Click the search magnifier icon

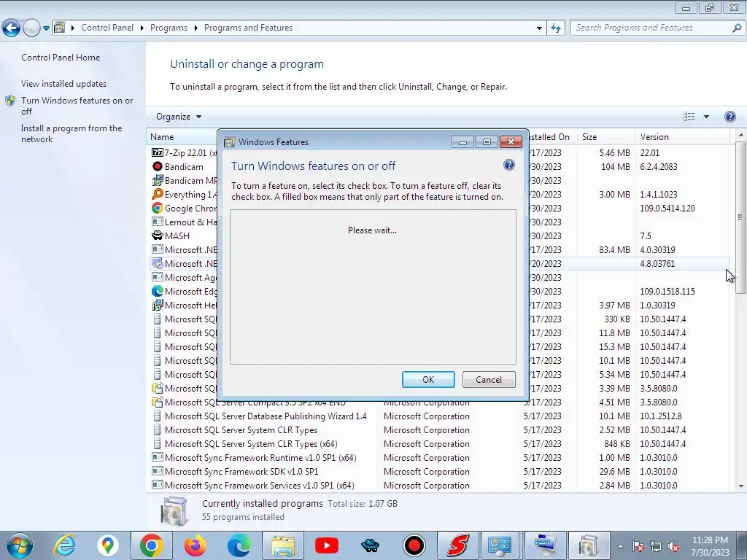point(737,28)
